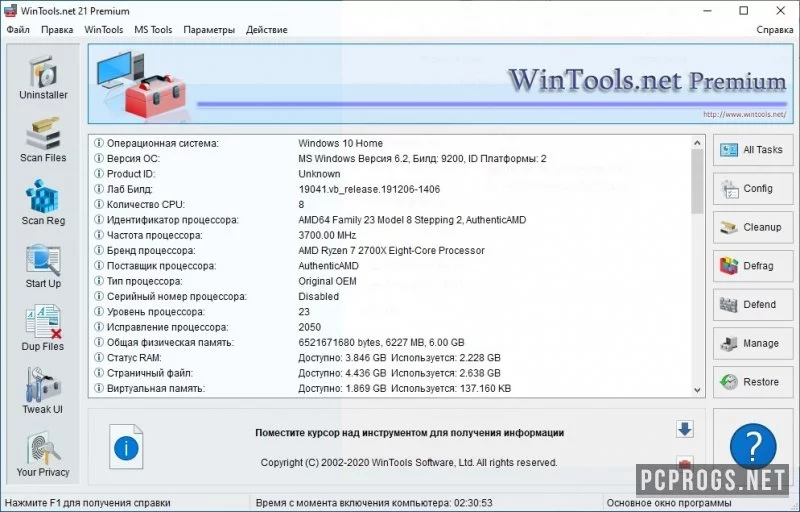Image resolution: width=800 pixels, height=512 pixels.
Task: Select the Страничный файл row
Action: 390,373
